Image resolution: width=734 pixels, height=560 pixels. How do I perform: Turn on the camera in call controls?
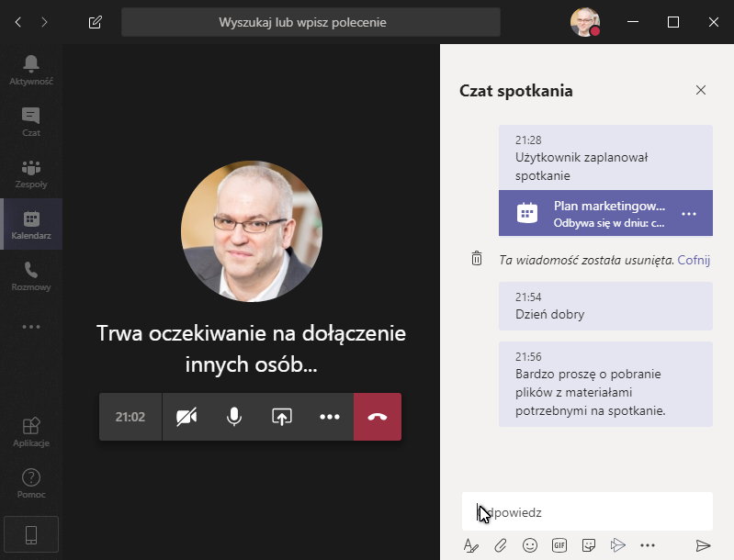click(x=186, y=417)
